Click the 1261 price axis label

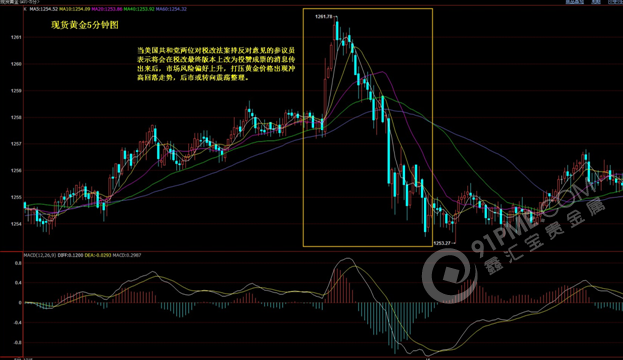pos(16,37)
